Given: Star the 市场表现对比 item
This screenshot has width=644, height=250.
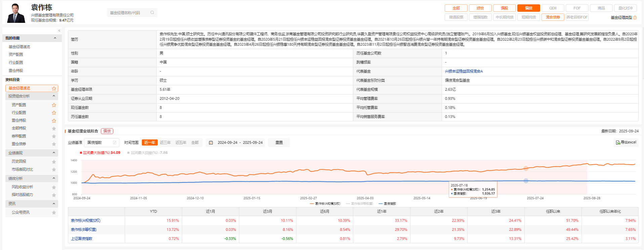Looking at the screenshot, I should coord(54,170).
